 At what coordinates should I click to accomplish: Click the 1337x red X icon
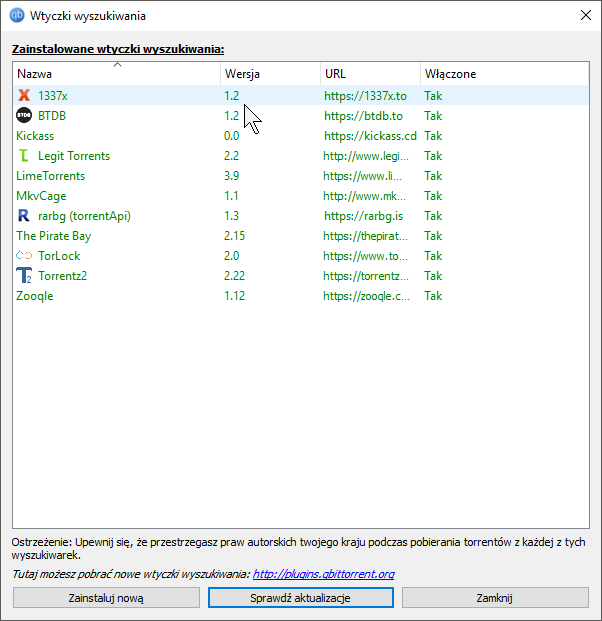pos(24,96)
